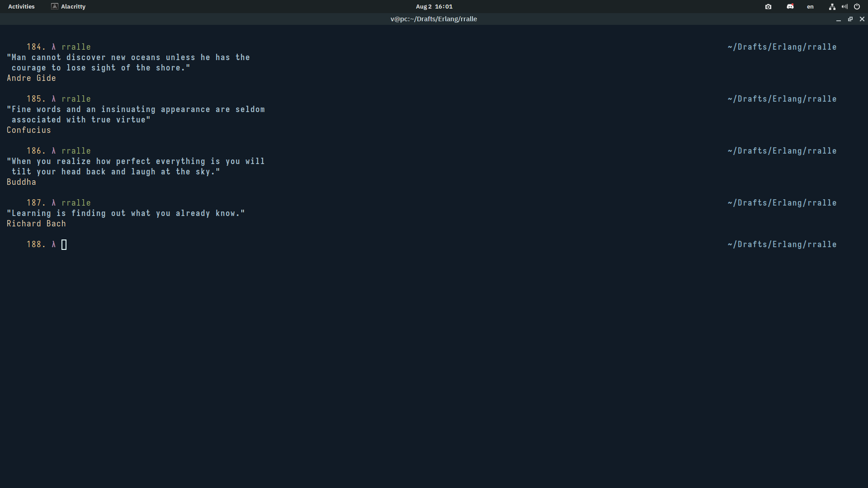Click the rralle command at prompt 185
The width and height of the screenshot is (868, 488).
(76, 99)
